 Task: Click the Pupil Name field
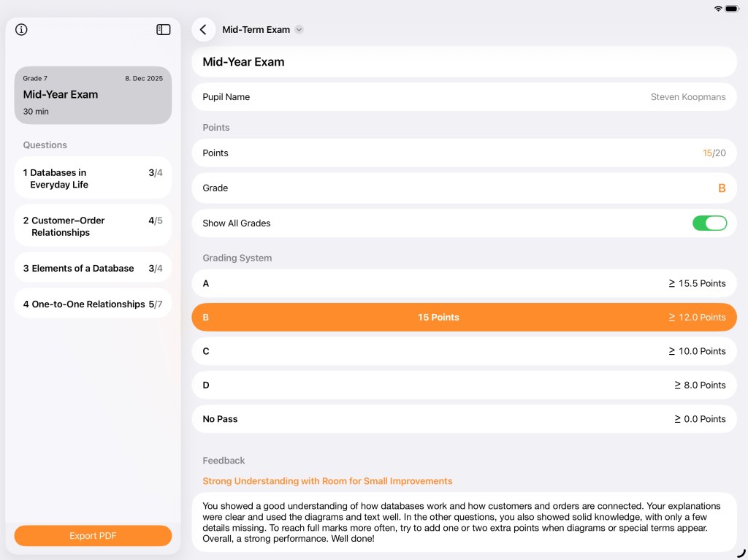tap(464, 97)
